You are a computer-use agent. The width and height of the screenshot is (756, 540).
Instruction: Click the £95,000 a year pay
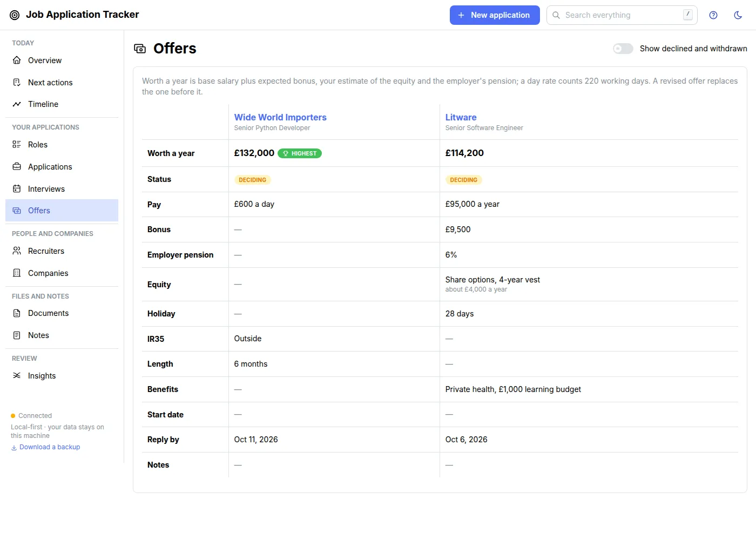coord(473,204)
